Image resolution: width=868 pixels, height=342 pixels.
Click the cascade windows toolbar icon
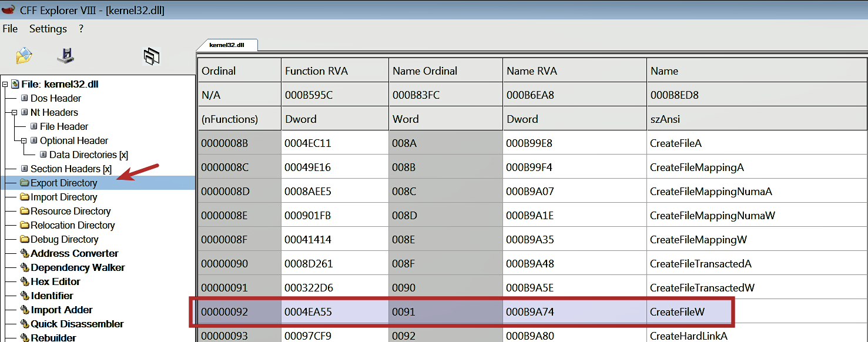click(152, 56)
